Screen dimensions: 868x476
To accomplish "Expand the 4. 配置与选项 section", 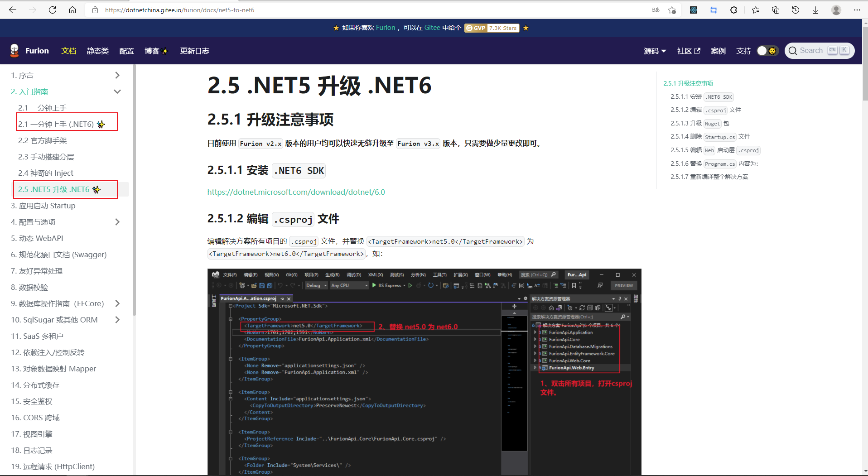I will pos(117,222).
